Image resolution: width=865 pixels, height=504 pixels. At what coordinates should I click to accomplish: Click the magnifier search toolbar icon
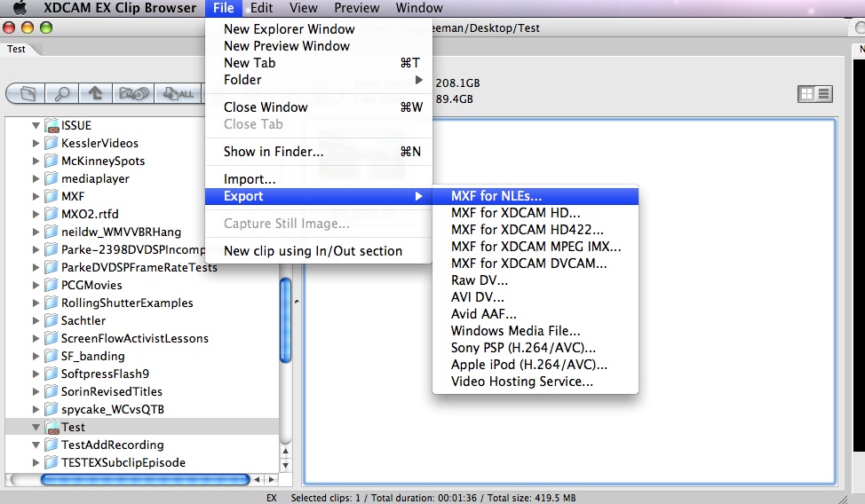(62, 94)
